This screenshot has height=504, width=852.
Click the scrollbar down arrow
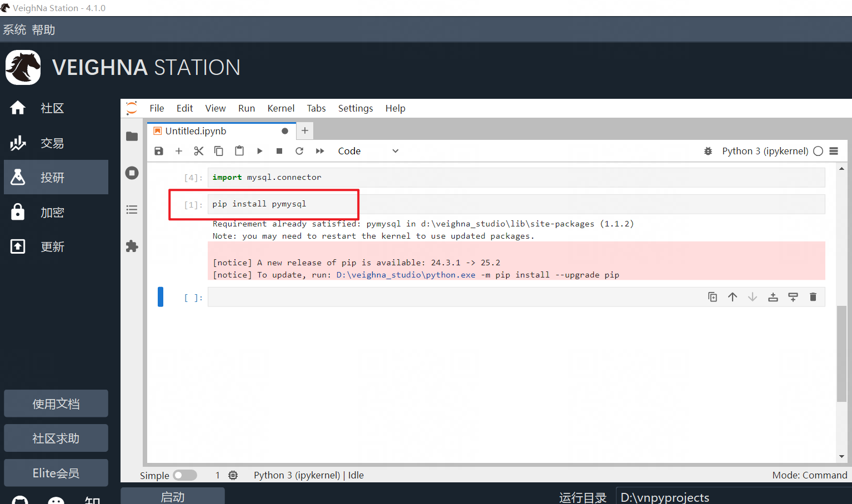841,456
